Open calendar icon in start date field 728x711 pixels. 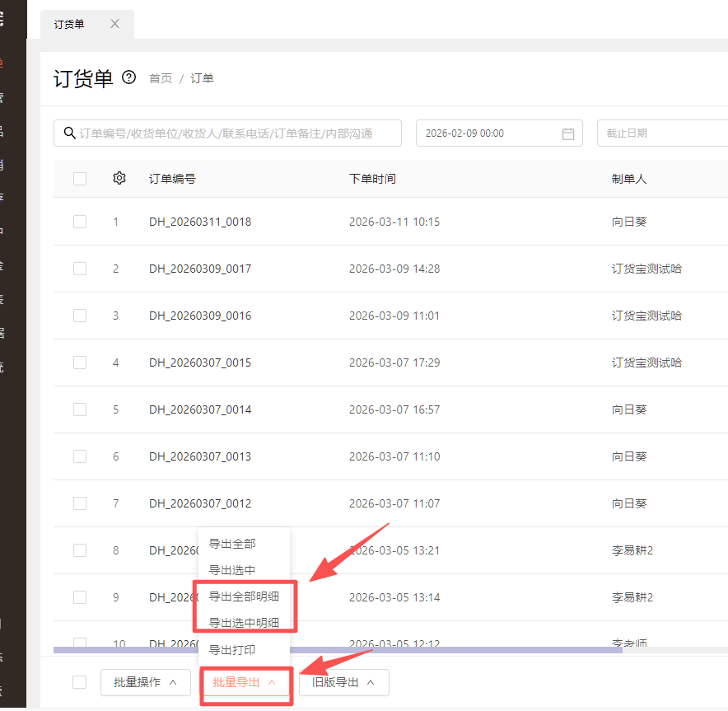tap(567, 133)
